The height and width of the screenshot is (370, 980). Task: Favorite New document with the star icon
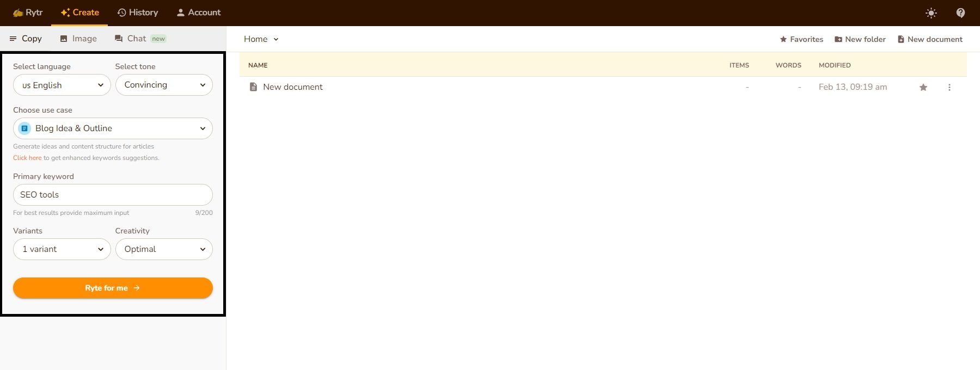[x=923, y=87]
